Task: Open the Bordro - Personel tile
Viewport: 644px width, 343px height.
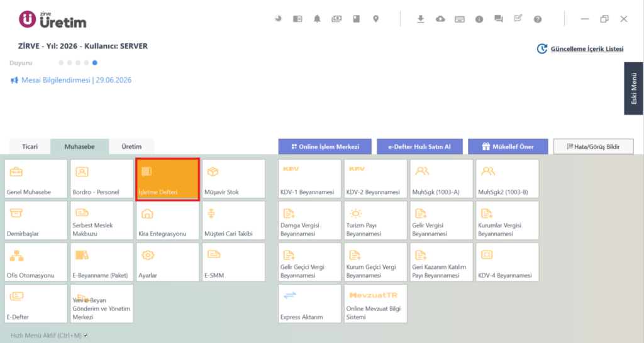Action: coord(102,179)
